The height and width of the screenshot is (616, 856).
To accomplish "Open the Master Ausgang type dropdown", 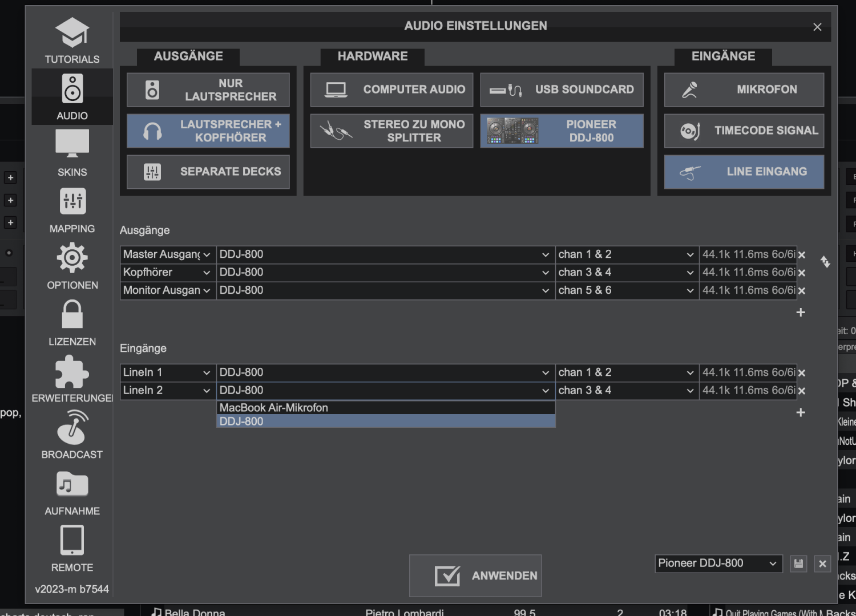I will coord(168,254).
